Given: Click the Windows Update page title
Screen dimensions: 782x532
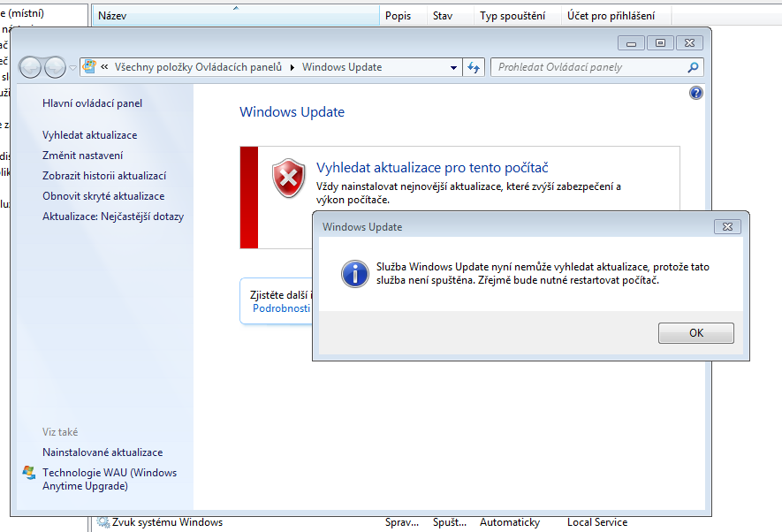Looking at the screenshot, I should coord(292,111).
